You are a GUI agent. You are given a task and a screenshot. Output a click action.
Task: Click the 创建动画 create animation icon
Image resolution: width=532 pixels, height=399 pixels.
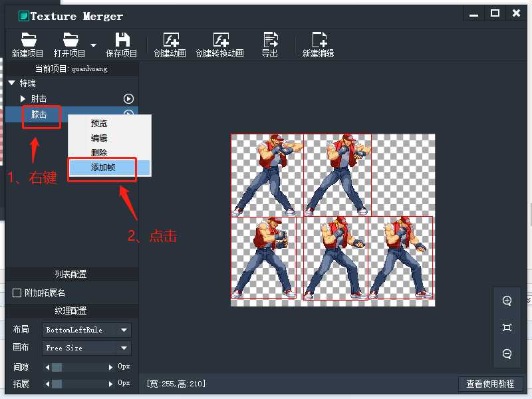click(171, 40)
